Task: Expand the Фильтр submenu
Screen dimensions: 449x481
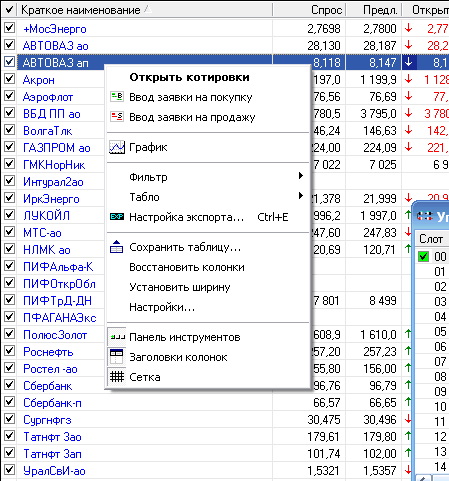Action: [x=208, y=177]
